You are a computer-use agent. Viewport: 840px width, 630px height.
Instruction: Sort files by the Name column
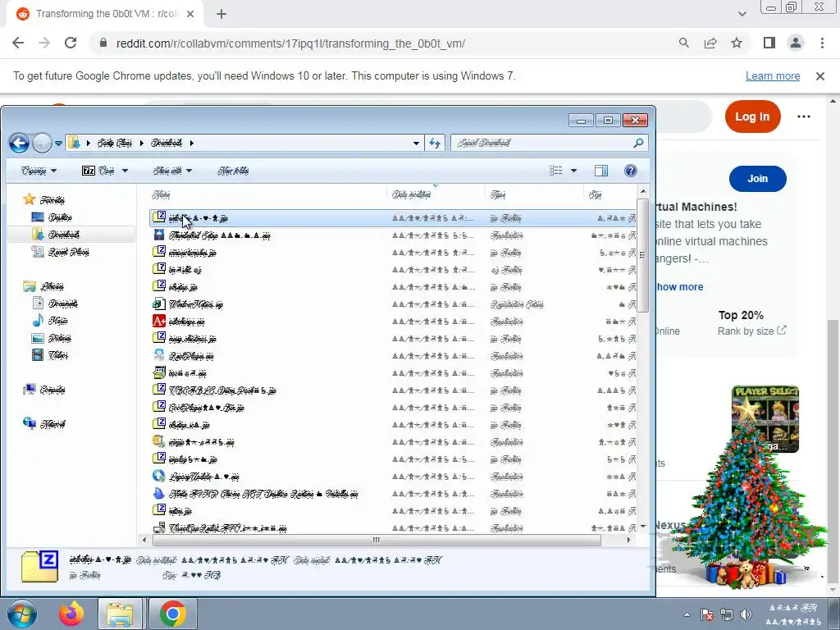click(x=267, y=194)
